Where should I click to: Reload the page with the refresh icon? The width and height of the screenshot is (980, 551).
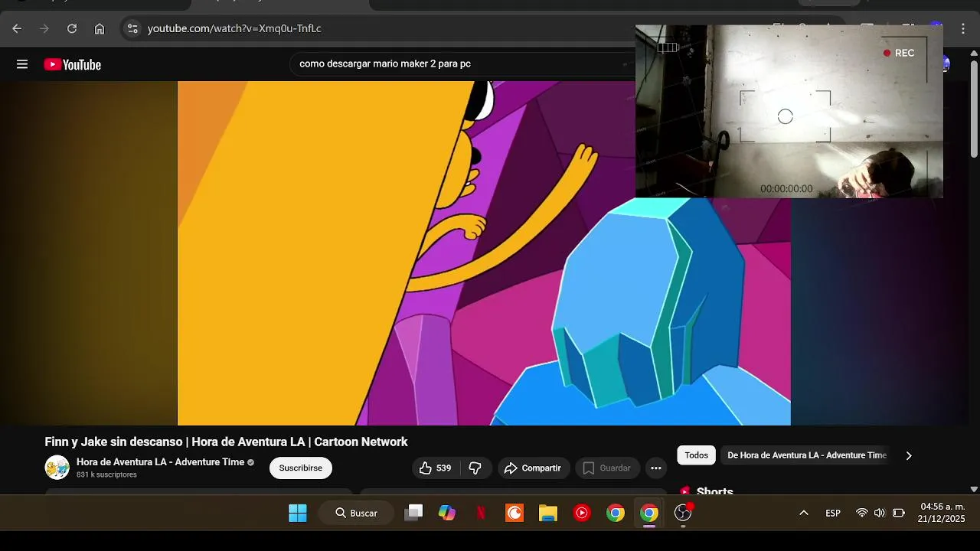(72, 28)
